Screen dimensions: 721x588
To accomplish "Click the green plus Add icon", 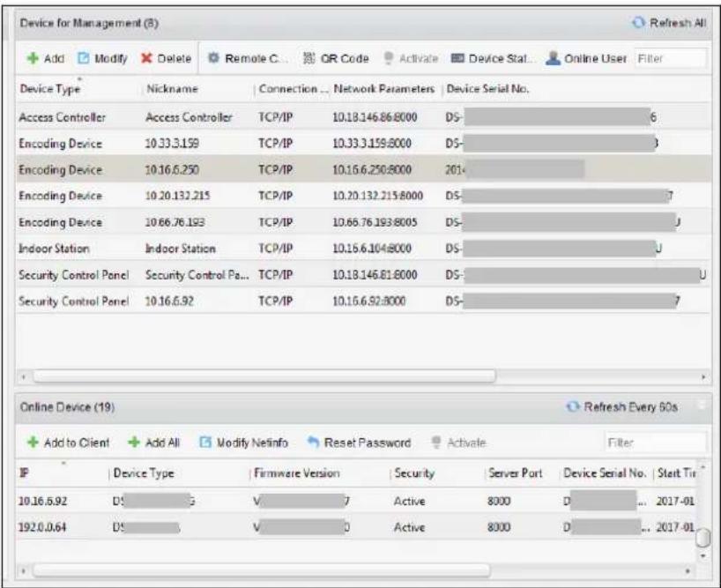I will click(x=33, y=58).
